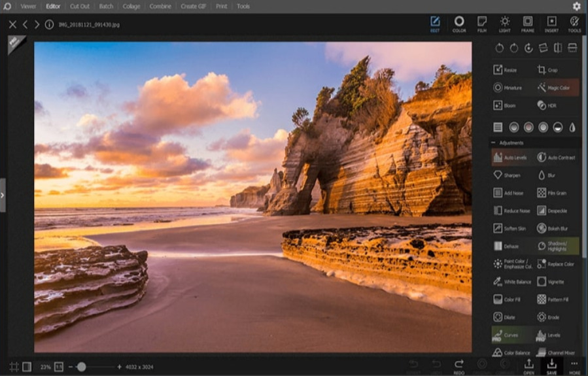Open the Bokeh Blur tool
The image size is (588, 376).
556,228
